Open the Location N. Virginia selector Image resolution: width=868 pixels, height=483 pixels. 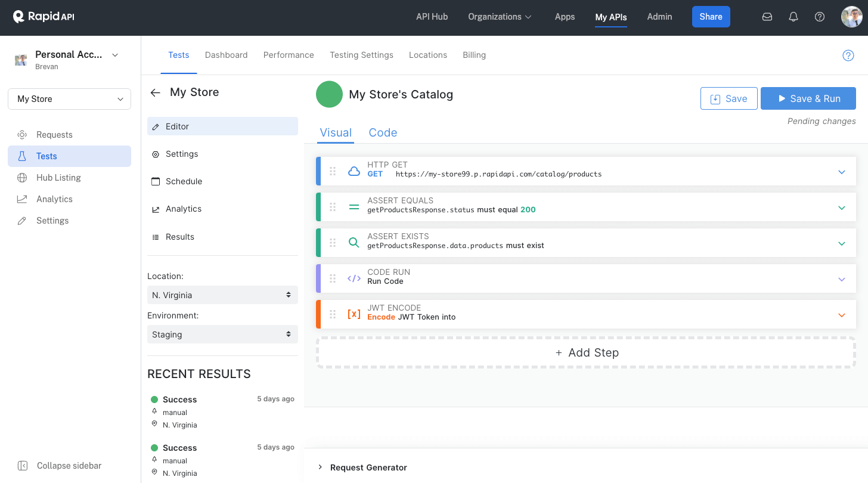point(222,295)
